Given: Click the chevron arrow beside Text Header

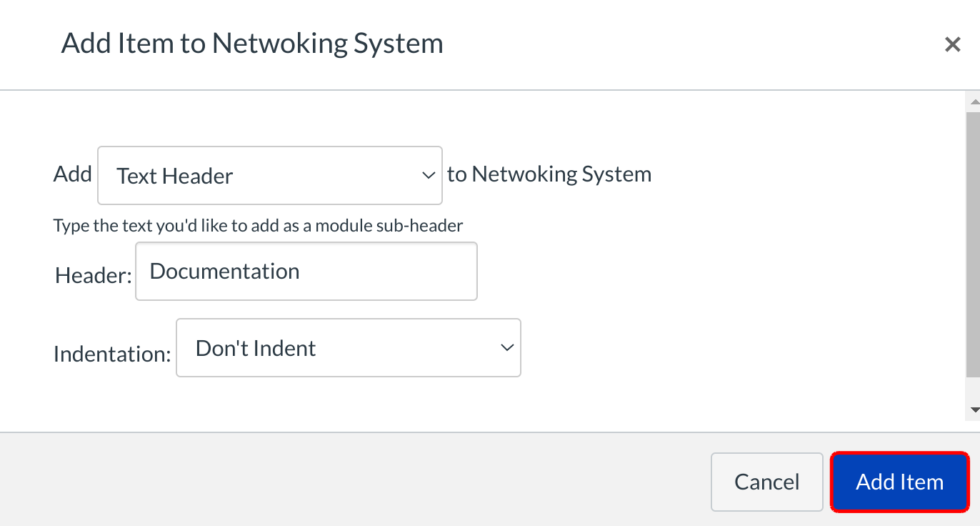Looking at the screenshot, I should [428, 176].
